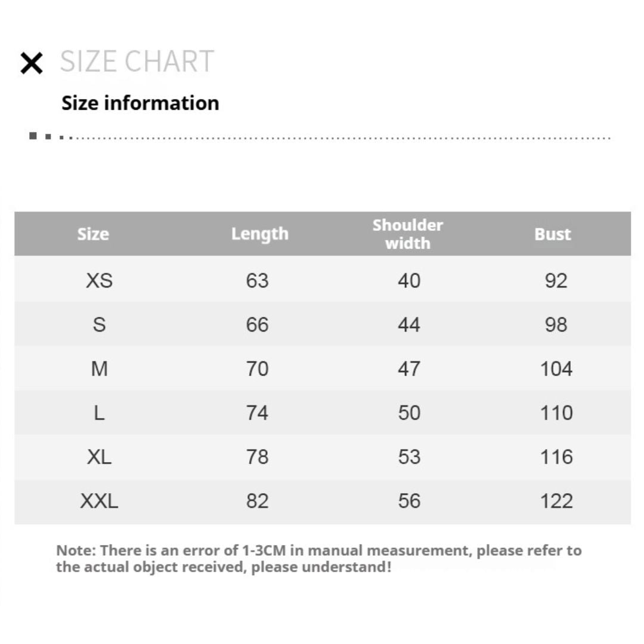Click the S size row label
The height and width of the screenshot is (644, 644).
click(99, 324)
